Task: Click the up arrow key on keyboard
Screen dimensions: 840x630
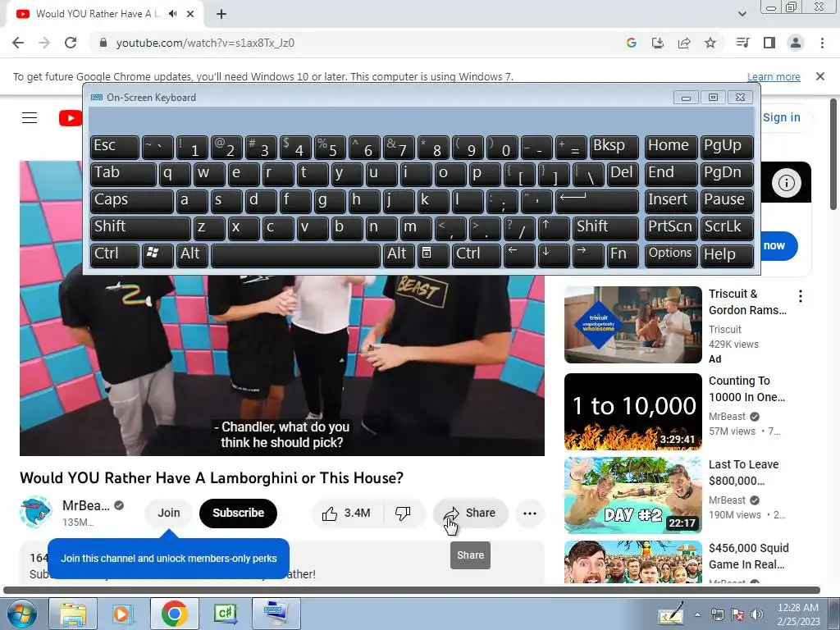Action: point(554,228)
